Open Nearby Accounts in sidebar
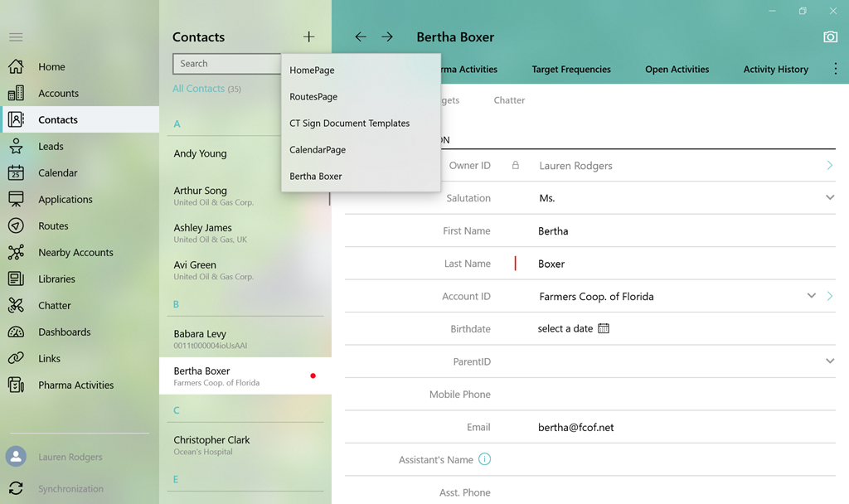 75,252
